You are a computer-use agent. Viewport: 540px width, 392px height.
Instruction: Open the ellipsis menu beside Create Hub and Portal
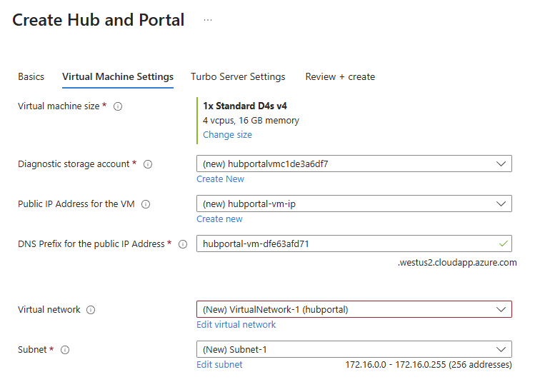coord(208,20)
